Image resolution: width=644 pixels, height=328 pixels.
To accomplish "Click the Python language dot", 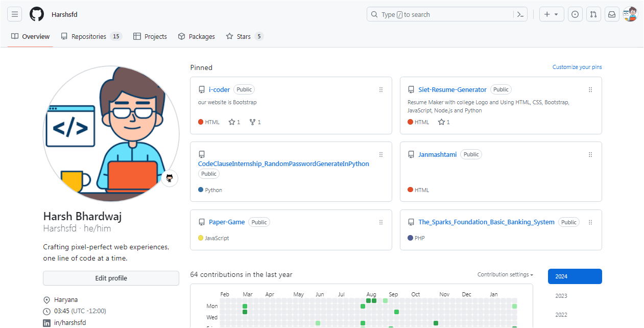I will pyautogui.click(x=201, y=190).
